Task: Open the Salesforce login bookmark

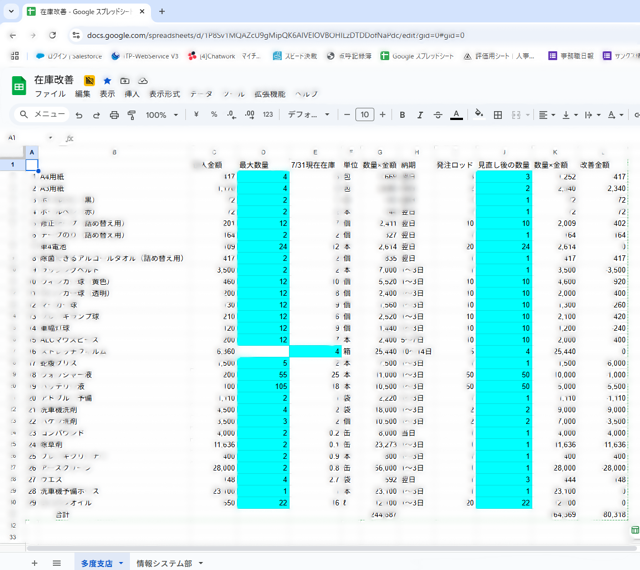Action: (x=69, y=56)
